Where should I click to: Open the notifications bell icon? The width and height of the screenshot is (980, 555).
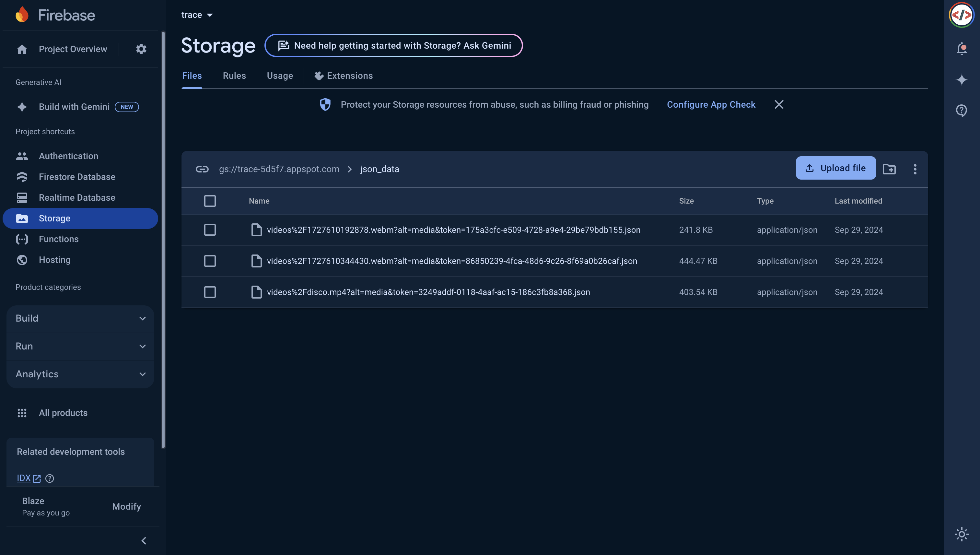[961, 49]
